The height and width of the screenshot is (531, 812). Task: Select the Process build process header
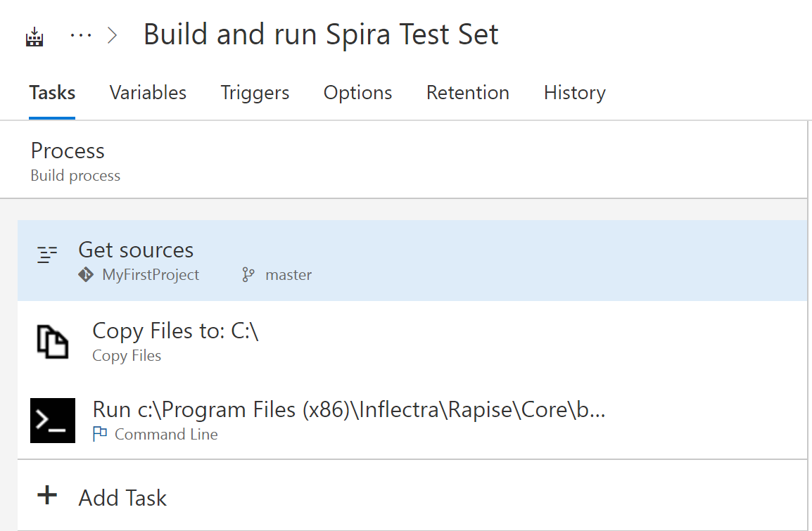point(68,151)
